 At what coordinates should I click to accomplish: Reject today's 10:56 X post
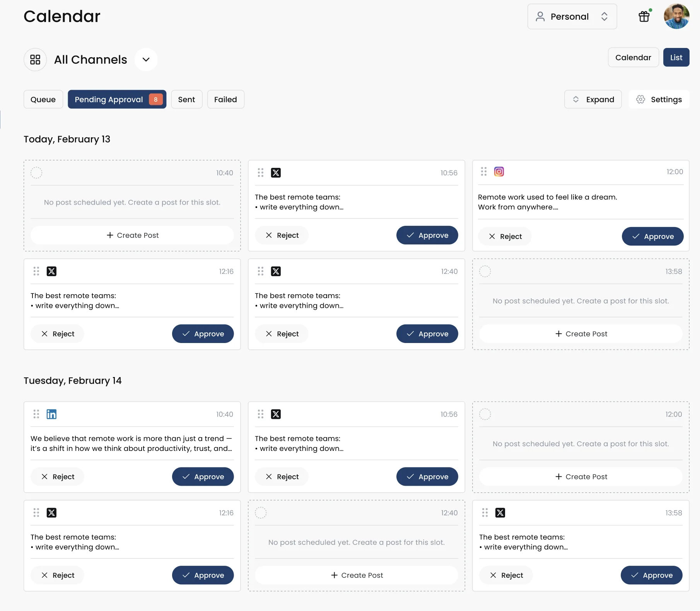click(x=282, y=235)
